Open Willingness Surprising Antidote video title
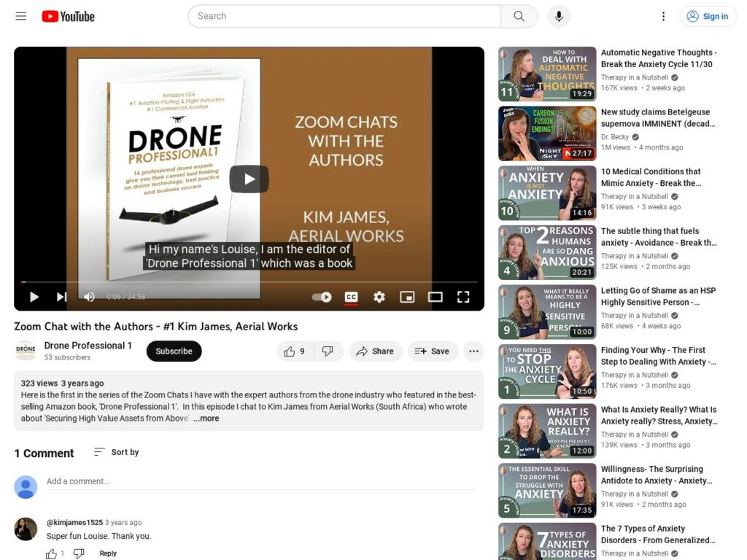 [x=657, y=475]
